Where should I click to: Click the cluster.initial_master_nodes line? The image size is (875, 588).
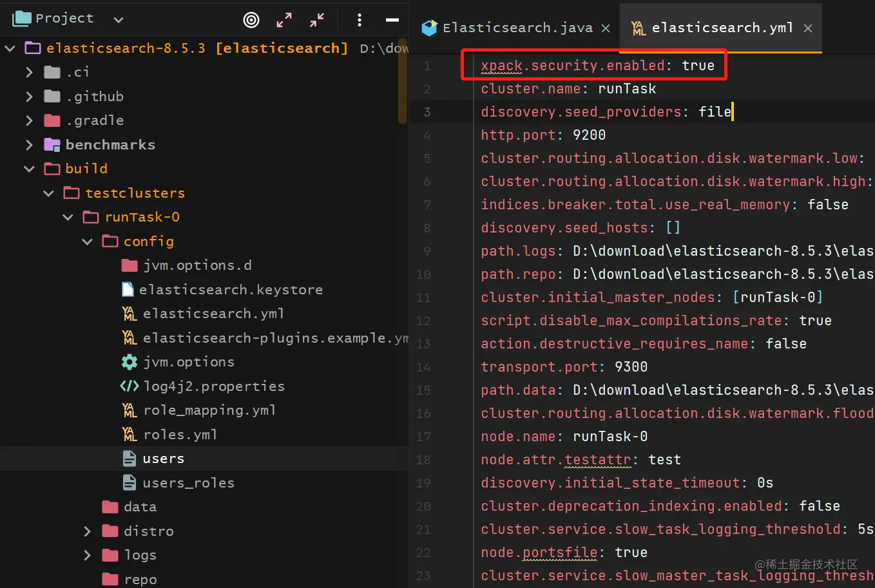(x=651, y=298)
